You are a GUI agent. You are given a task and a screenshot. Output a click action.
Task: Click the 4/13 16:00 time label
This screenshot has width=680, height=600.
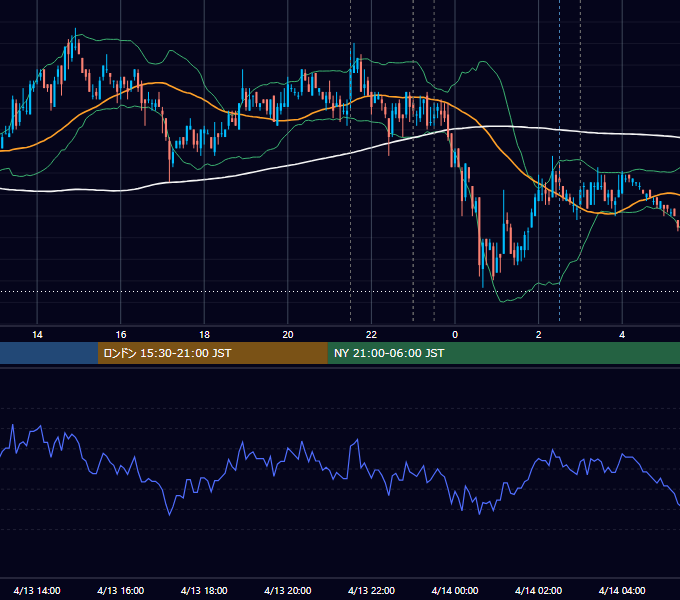click(x=121, y=590)
